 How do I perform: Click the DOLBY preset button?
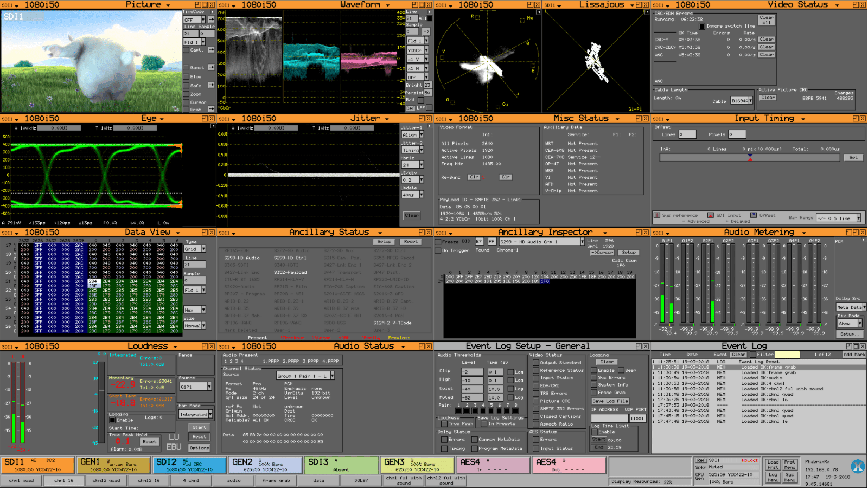click(361, 480)
